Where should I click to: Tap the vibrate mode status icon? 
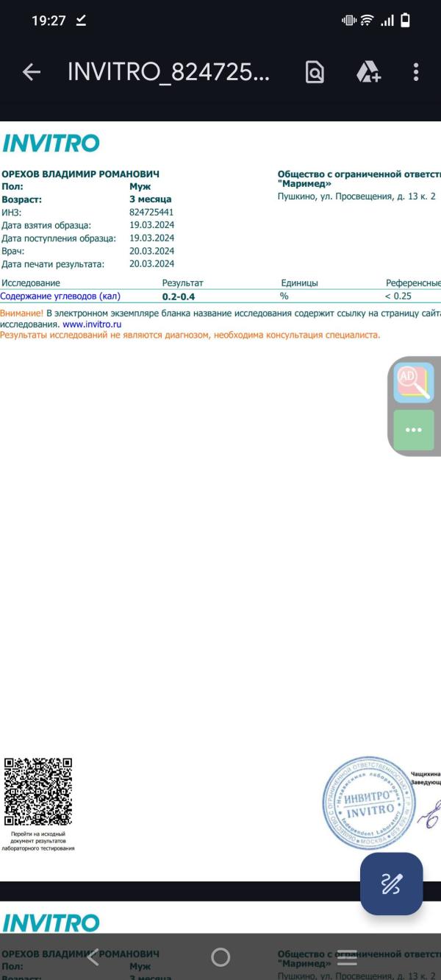[348, 21]
